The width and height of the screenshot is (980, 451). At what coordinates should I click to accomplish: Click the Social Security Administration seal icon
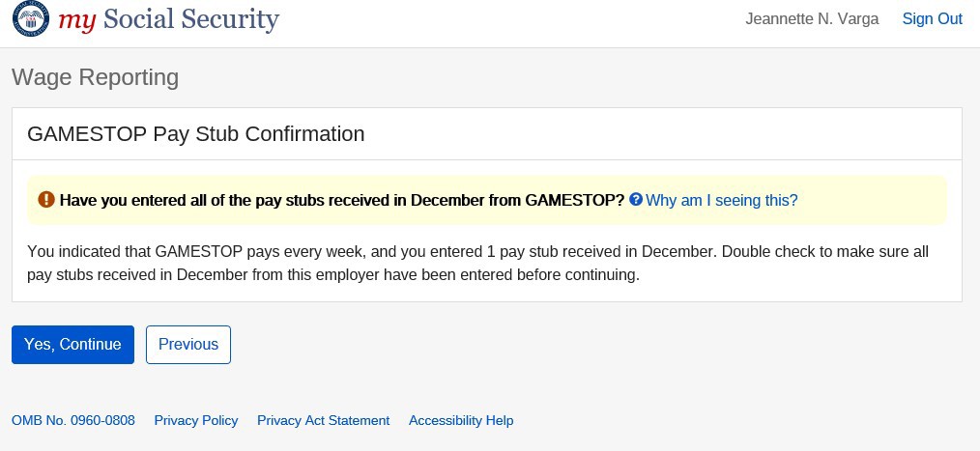29,19
